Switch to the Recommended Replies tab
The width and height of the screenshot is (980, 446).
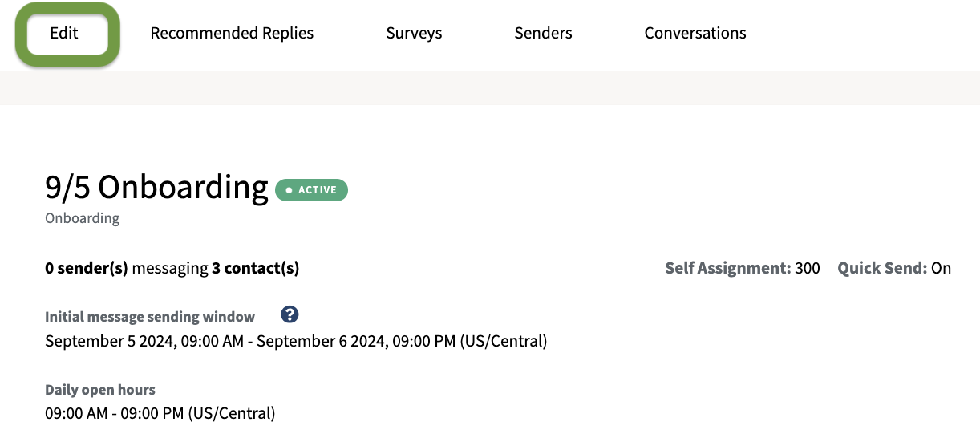(x=232, y=34)
